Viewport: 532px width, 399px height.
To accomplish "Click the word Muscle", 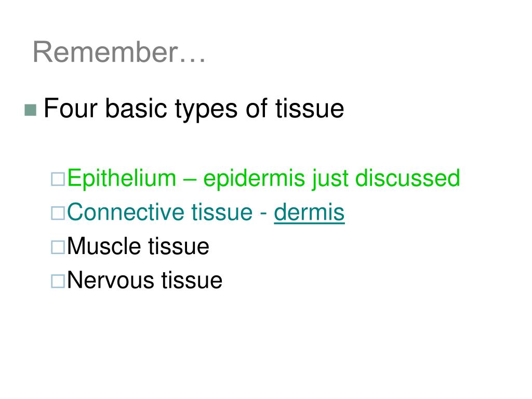I will [104, 246].
